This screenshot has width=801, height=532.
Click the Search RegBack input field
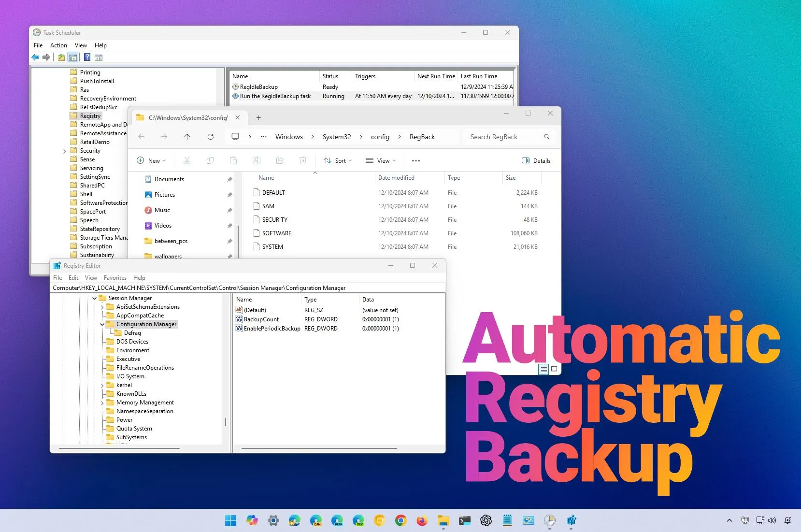tap(505, 137)
